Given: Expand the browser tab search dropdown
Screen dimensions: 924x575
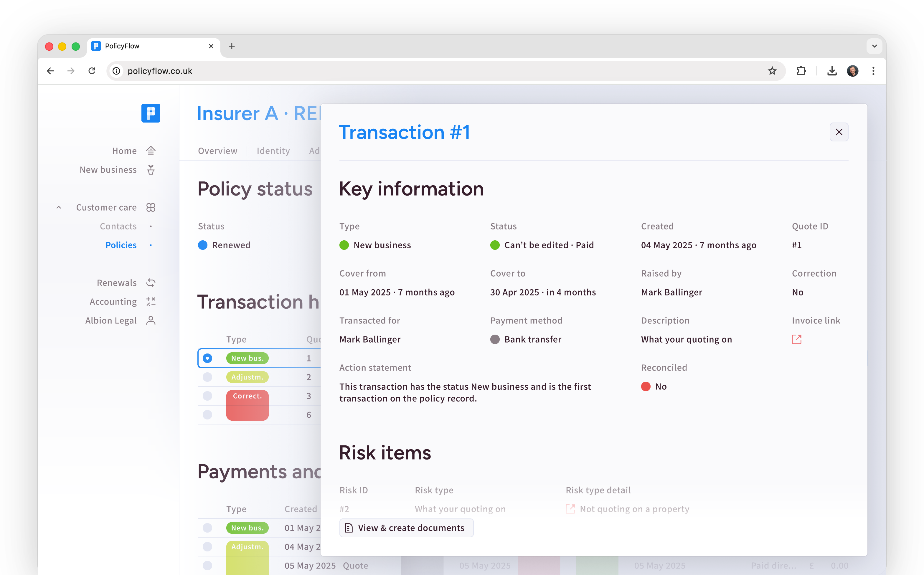Looking at the screenshot, I should (874, 46).
